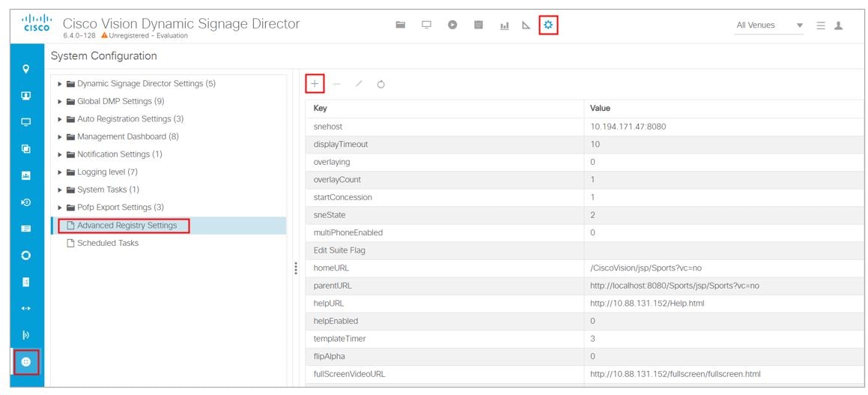Screen dimensions: 868x395
Task: Click the vertical panel splitter handle
Action: tap(296, 268)
